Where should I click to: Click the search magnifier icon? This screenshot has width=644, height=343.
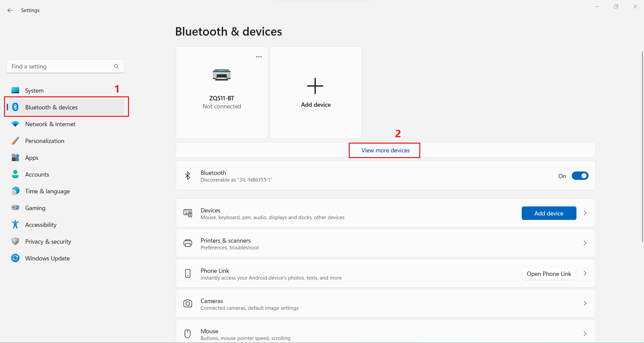[116, 66]
